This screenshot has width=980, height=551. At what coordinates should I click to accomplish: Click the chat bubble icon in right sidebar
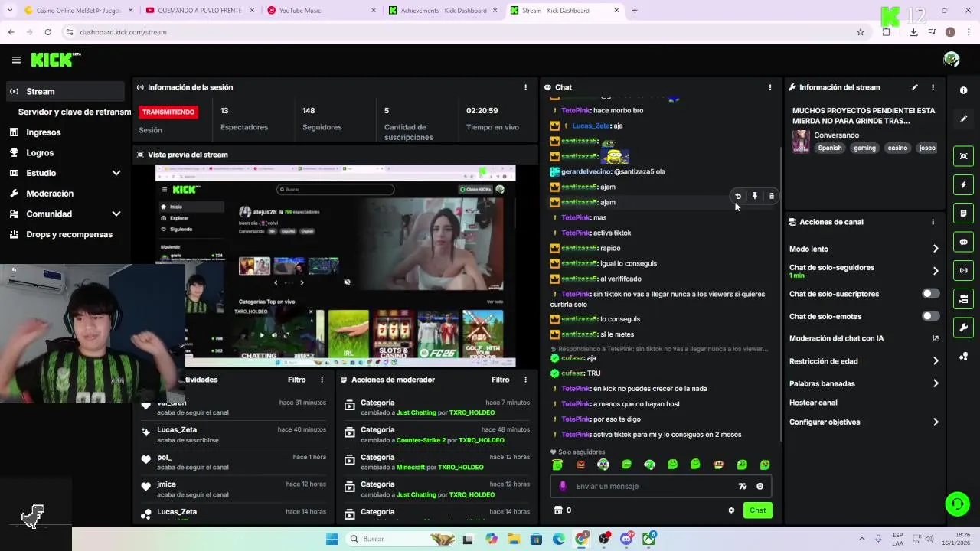(x=963, y=242)
